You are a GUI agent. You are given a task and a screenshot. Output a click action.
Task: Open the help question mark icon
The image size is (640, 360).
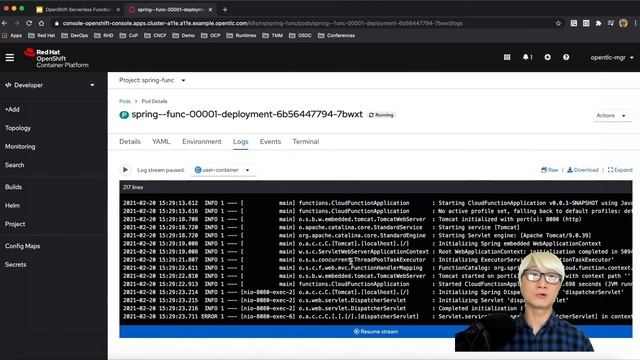566,58
